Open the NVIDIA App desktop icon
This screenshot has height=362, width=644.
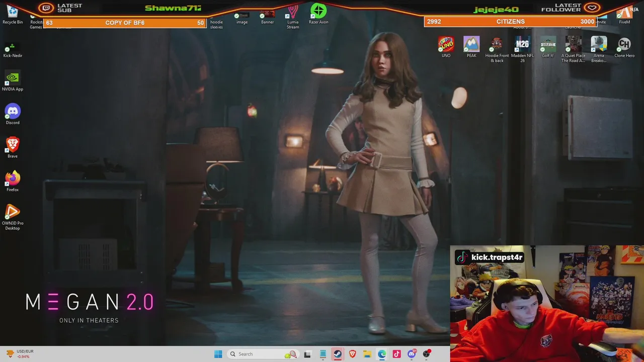pos(13,81)
